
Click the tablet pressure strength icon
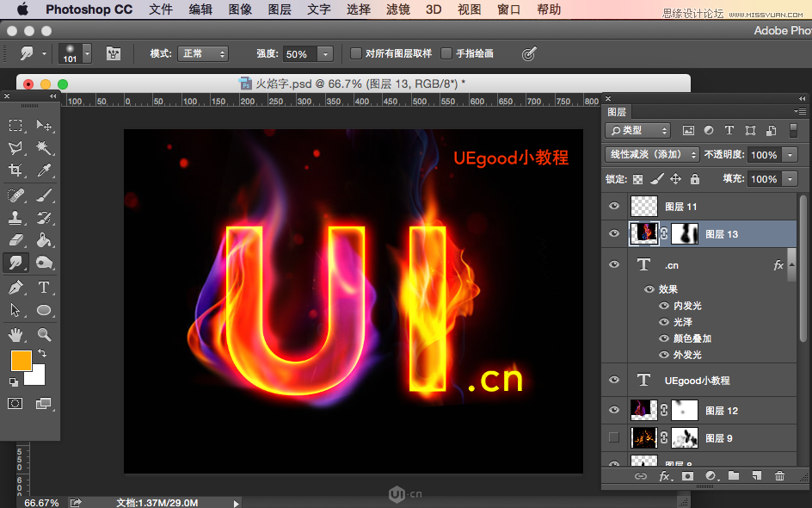point(528,53)
